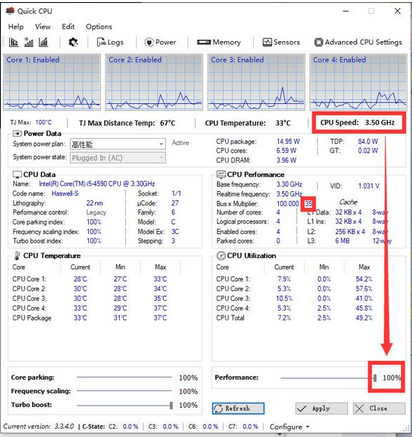Screen dimensions: 412x438
Task: Click the Performance slider handle
Action: 375,378
